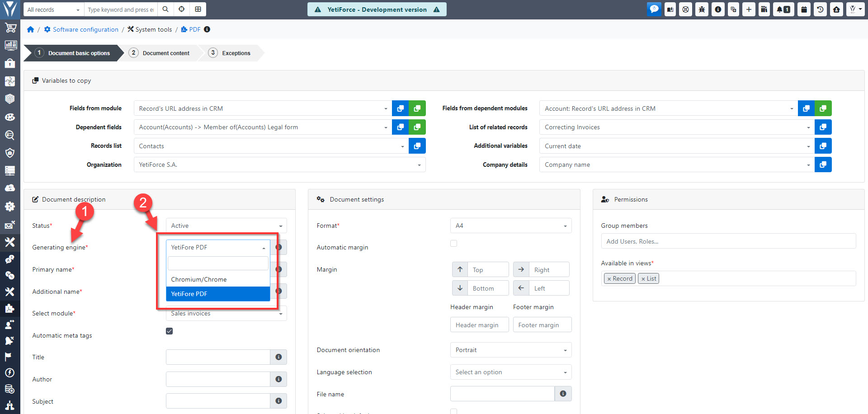
Task: Open Select module dropdown showing Sales invoices
Action: [x=226, y=313]
